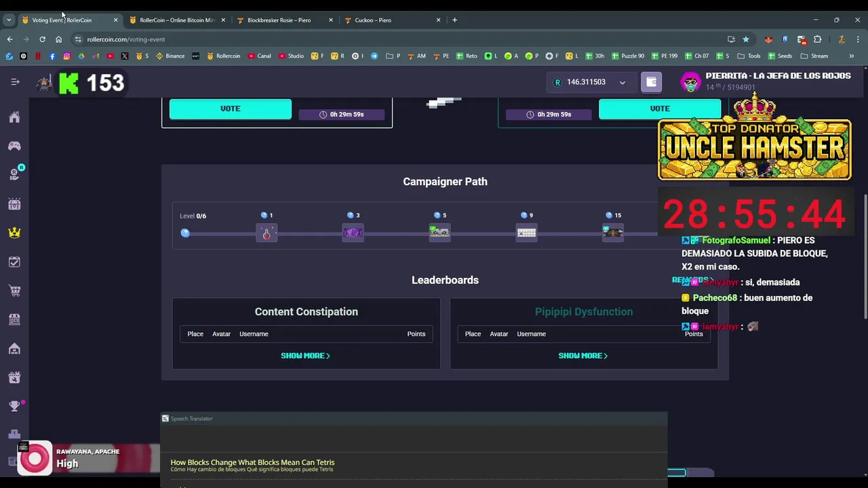
Task: Expand the Tools bookmarks folder
Action: tap(749, 56)
